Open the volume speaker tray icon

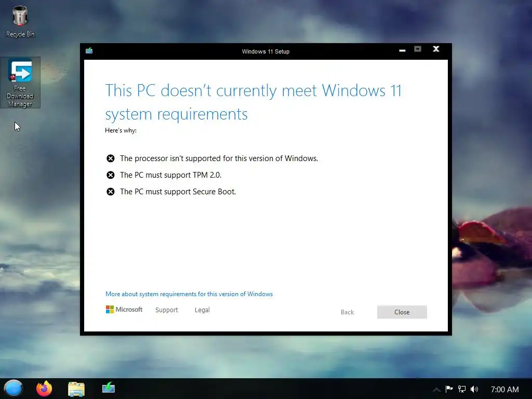click(474, 389)
